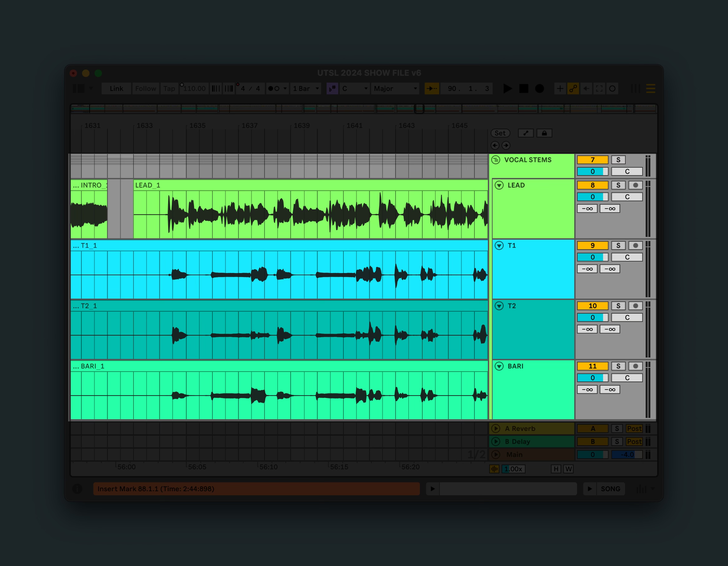Fold the LEAD track with its triangle

499,185
